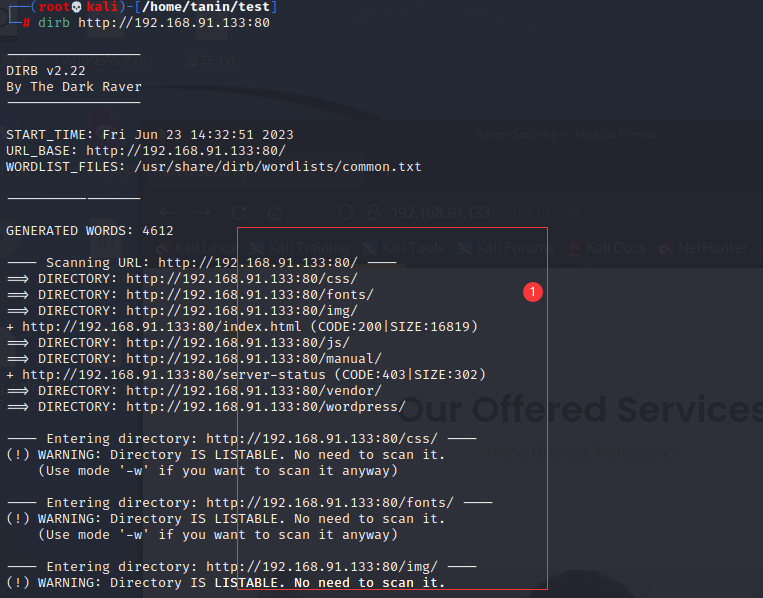
Task: Click the DIRECTORY result ending in /wordpress/
Action: pyautogui.click(x=206, y=406)
